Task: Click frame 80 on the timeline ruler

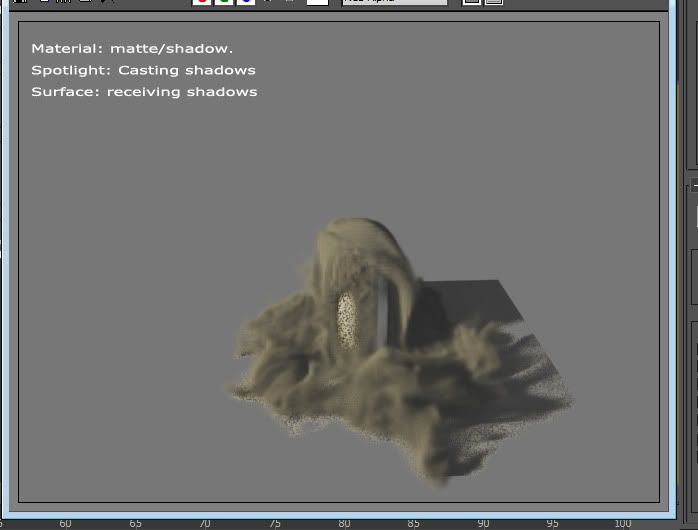Action: [344, 523]
